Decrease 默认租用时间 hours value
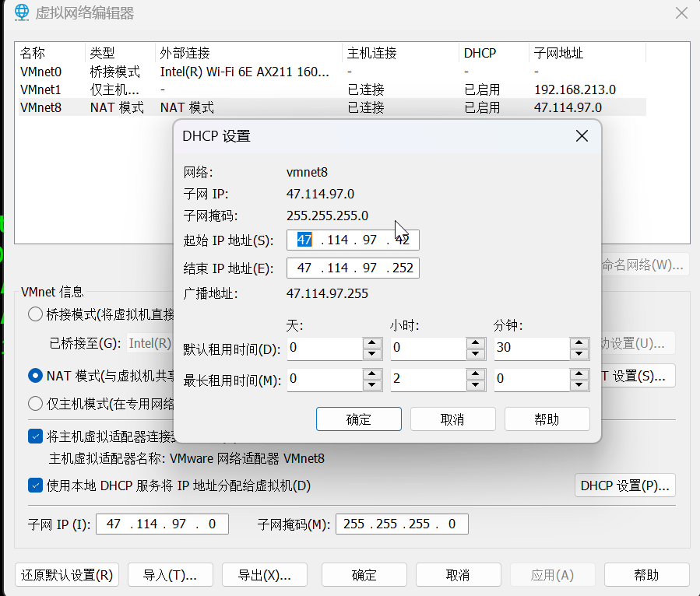Image resolution: width=700 pixels, height=596 pixels. [476, 354]
